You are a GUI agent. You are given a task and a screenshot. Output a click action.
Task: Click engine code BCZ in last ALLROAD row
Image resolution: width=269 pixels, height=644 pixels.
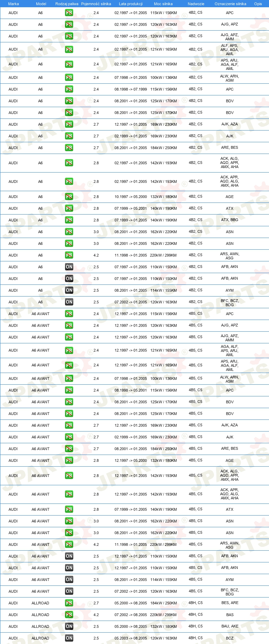230,638
